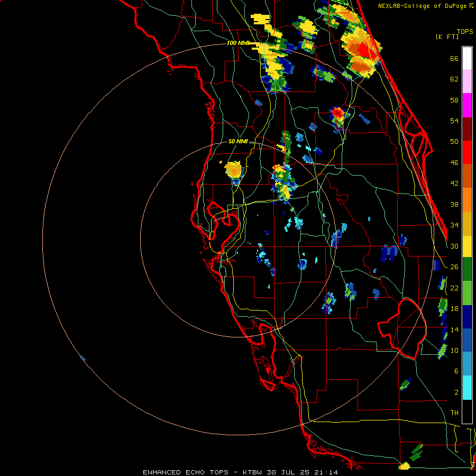
Task: Click the dark green 22-26 kft legend color
Action: click(467, 269)
